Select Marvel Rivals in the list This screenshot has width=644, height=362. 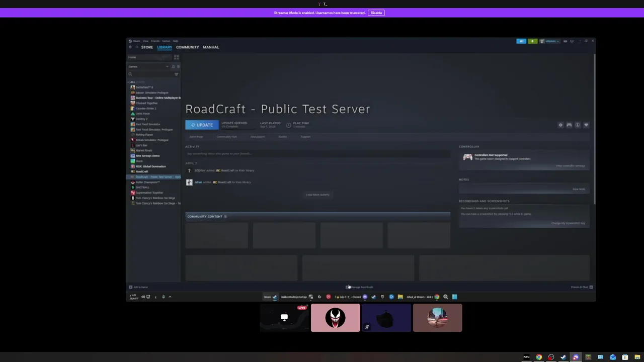point(143,150)
